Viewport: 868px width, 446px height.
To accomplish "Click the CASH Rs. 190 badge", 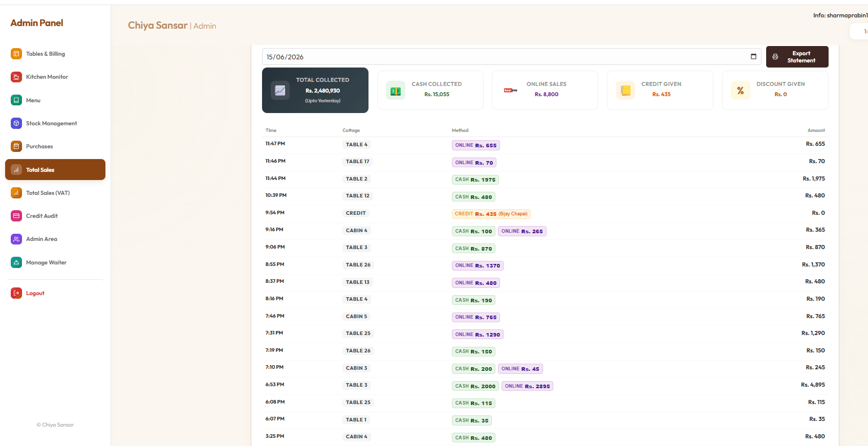I will (473, 300).
